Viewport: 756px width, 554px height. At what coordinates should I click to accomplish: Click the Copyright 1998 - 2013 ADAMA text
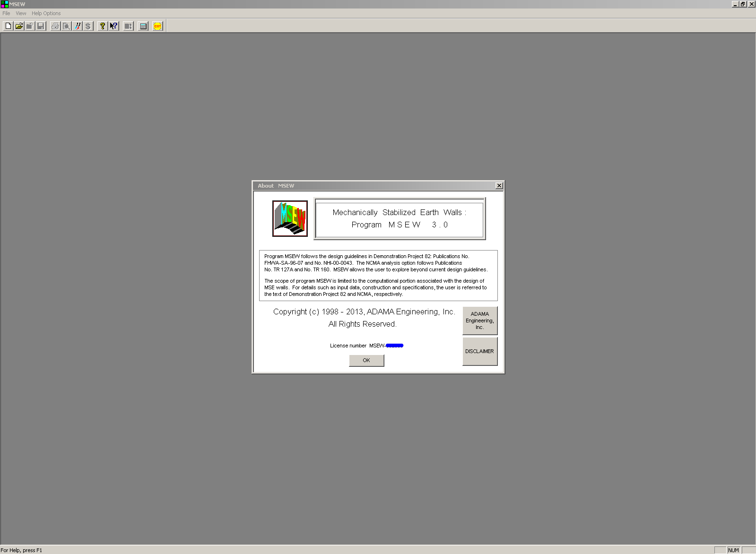click(x=364, y=312)
